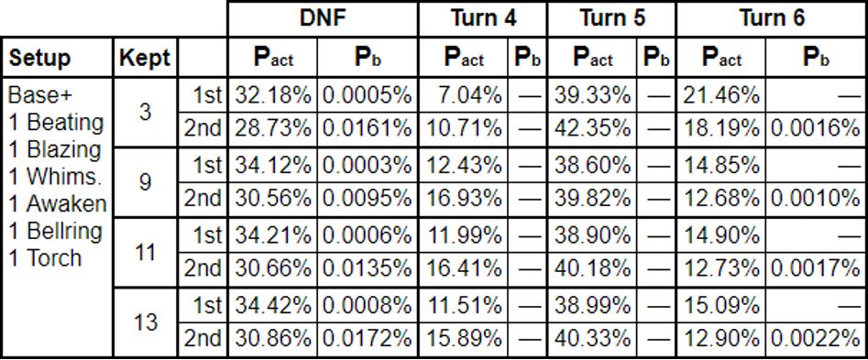Viewport: 868px width, 360px height.
Task: Select the Kept 3 cell
Action: coord(145,113)
